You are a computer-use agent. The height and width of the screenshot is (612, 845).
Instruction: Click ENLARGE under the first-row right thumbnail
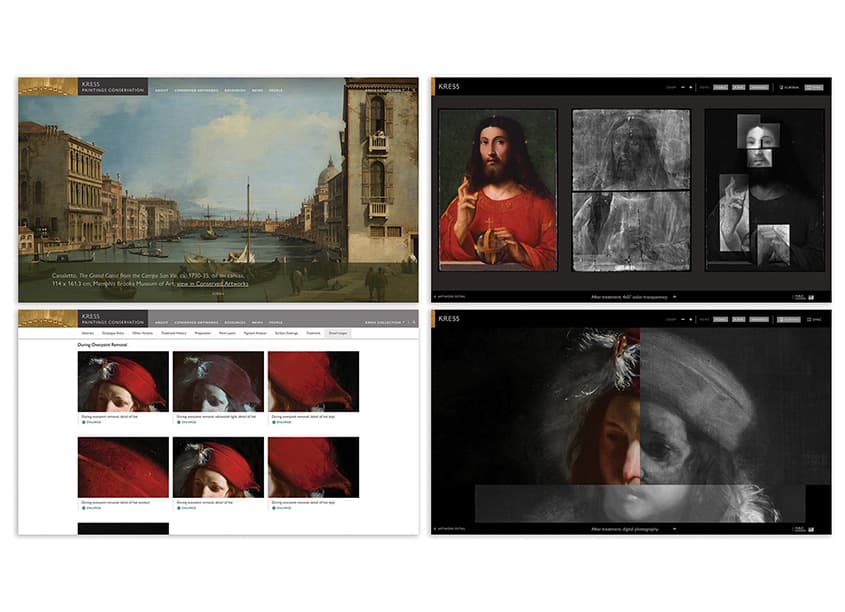pos(282,422)
